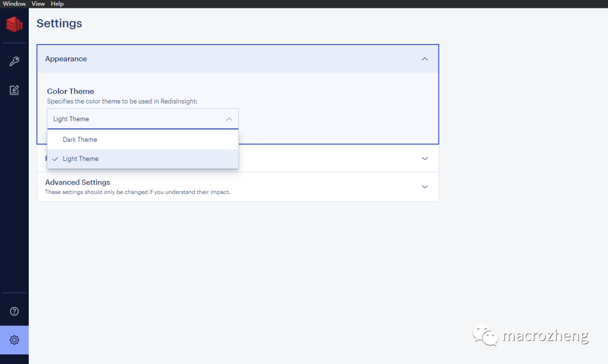Select Dark Theme option

[142, 140]
